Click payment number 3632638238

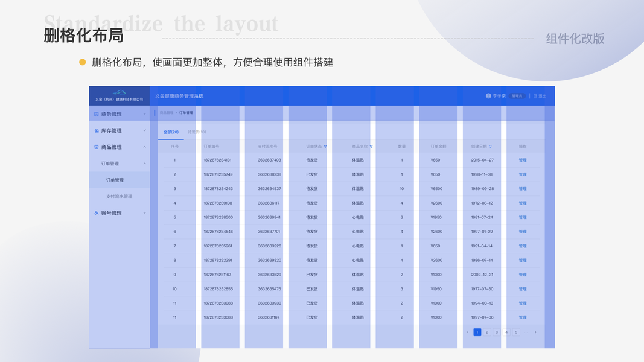click(269, 174)
